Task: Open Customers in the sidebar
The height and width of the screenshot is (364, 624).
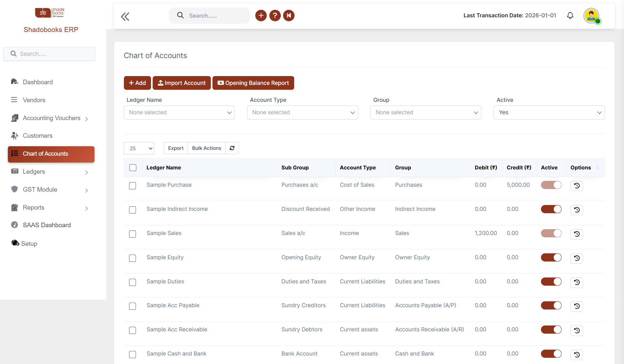Action: (x=51, y=135)
